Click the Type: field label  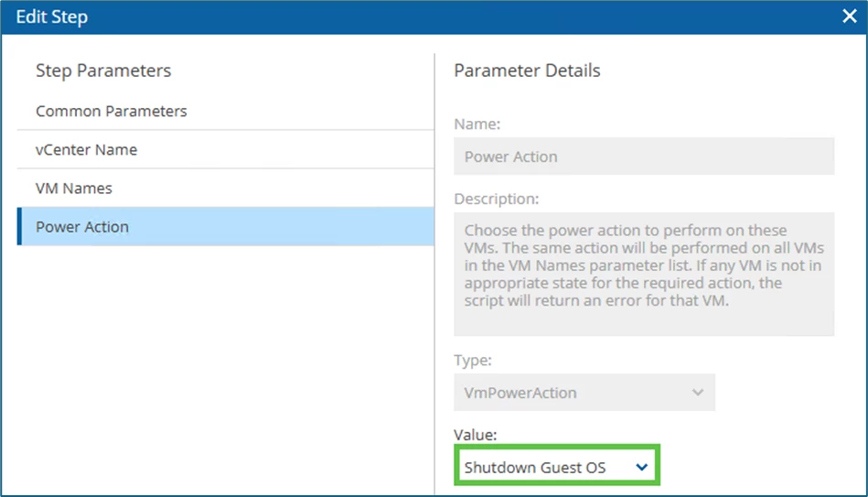click(x=473, y=361)
